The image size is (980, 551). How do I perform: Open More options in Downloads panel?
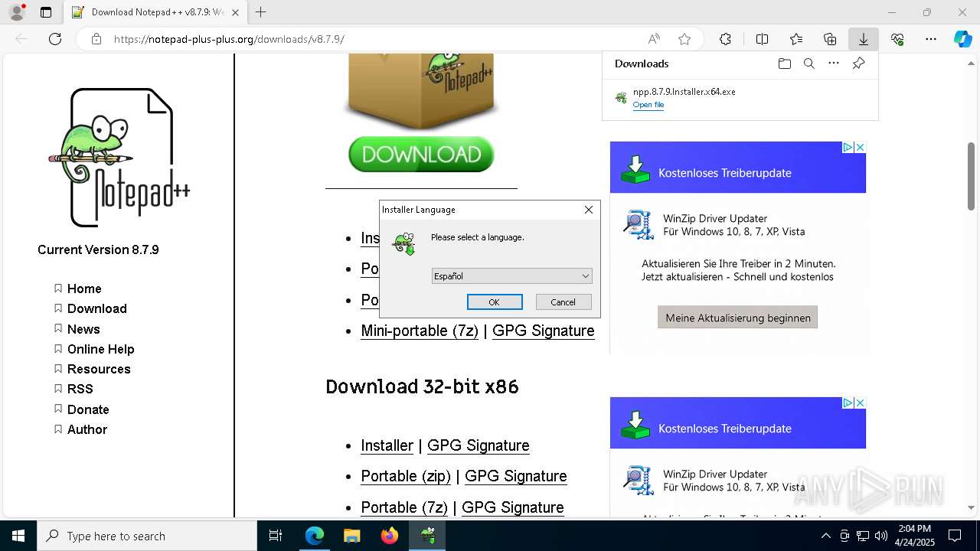tap(834, 64)
